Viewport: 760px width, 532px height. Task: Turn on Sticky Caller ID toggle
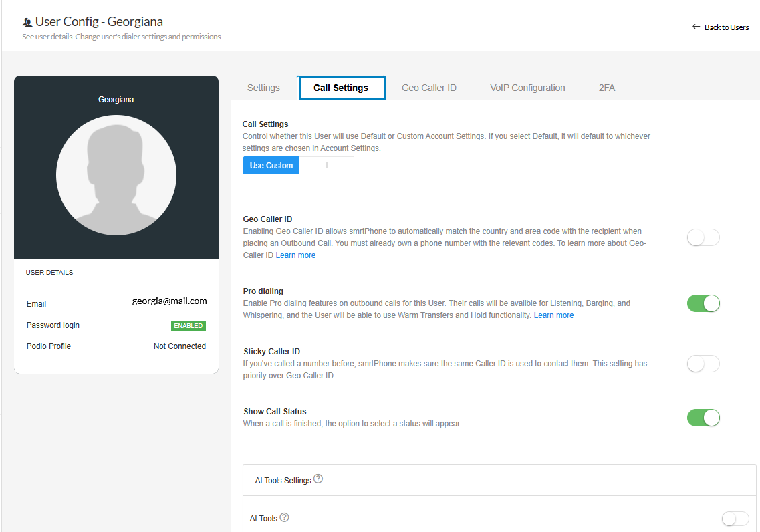click(703, 364)
